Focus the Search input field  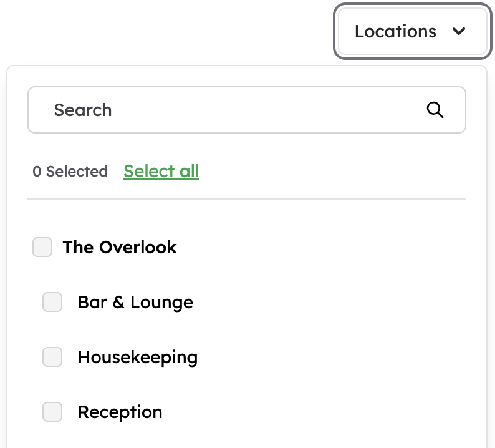tap(247, 110)
